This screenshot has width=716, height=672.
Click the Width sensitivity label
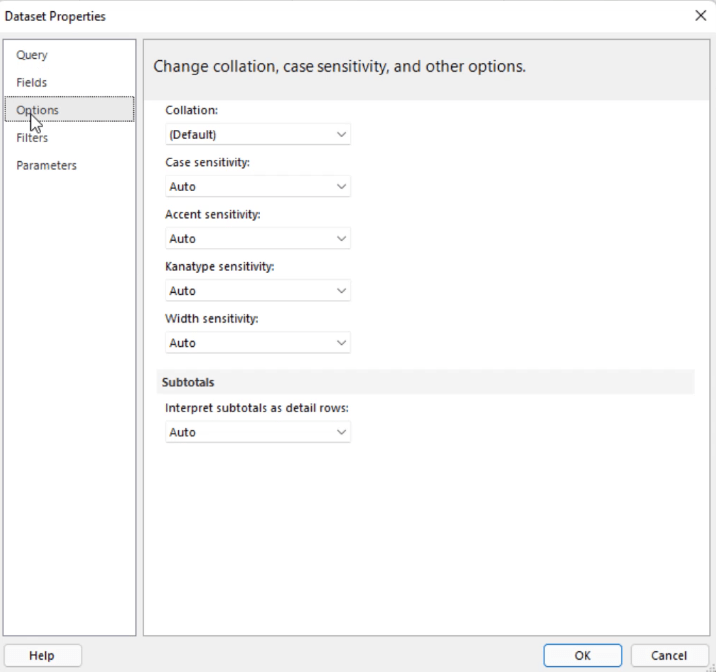[x=211, y=318]
